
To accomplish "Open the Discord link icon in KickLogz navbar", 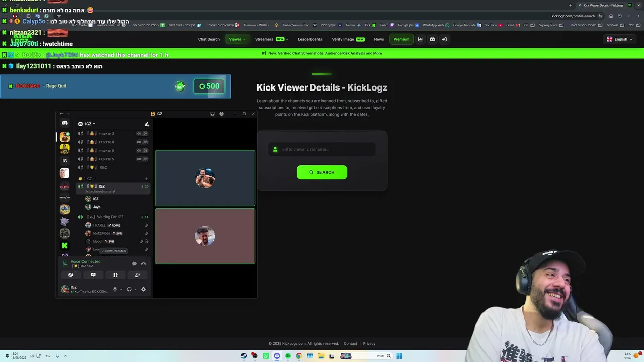I will [432, 39].
